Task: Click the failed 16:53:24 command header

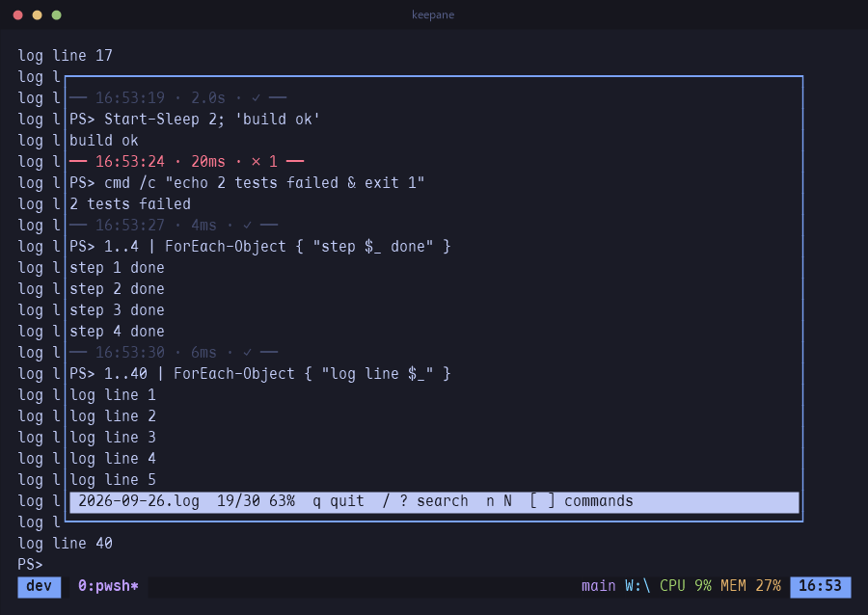Action: pyautogui.click(x=186, y=162)
